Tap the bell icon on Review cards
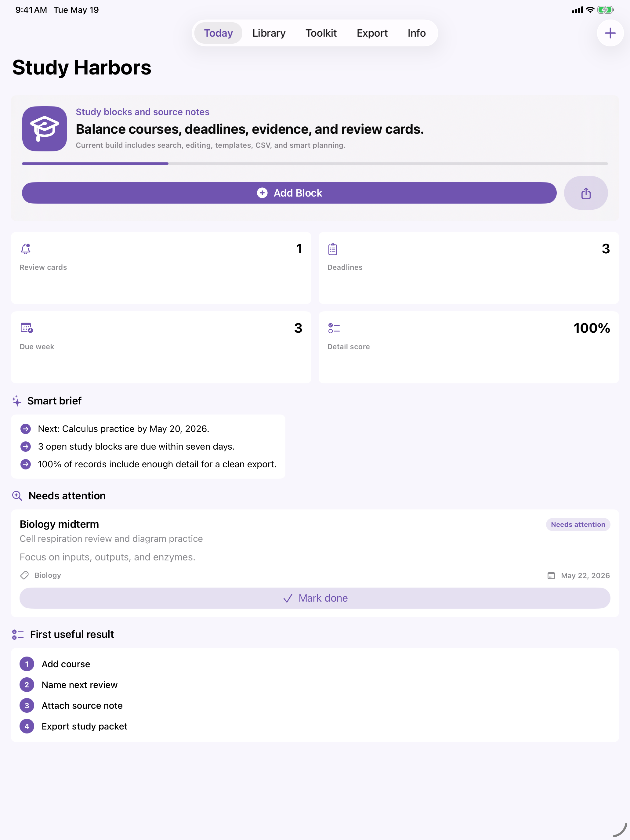Image resolution: width=630 pixels, height=840 pixels. pyautogui.click(x=25, y=249)
